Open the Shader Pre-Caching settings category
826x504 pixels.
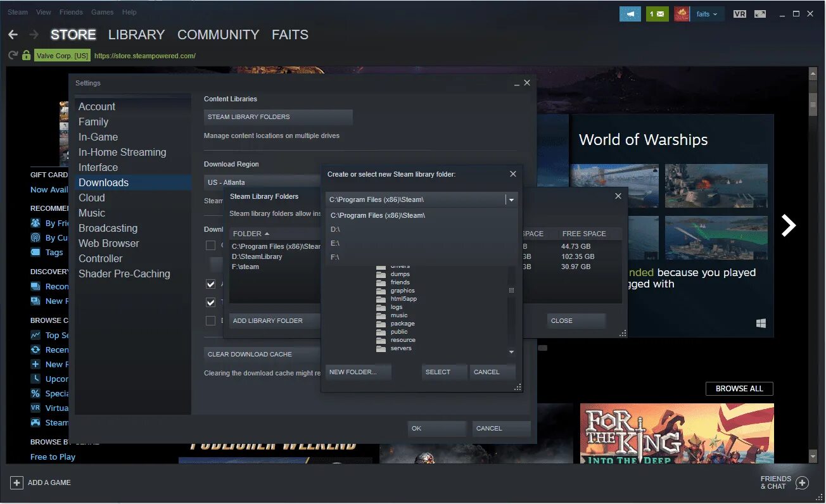[x=133, y=274]
